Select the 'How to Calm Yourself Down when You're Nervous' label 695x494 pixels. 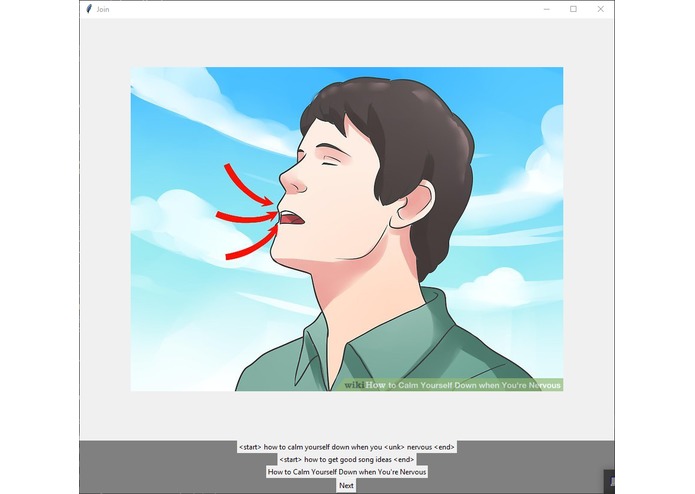coord(347,472)
